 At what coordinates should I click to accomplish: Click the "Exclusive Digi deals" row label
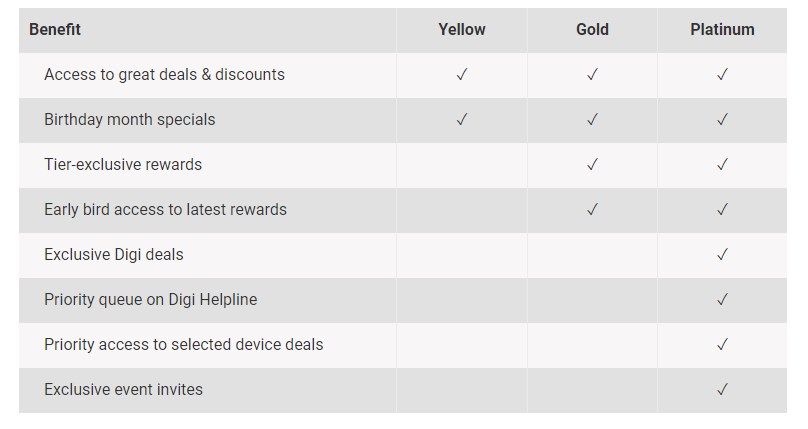coord(114,255)
